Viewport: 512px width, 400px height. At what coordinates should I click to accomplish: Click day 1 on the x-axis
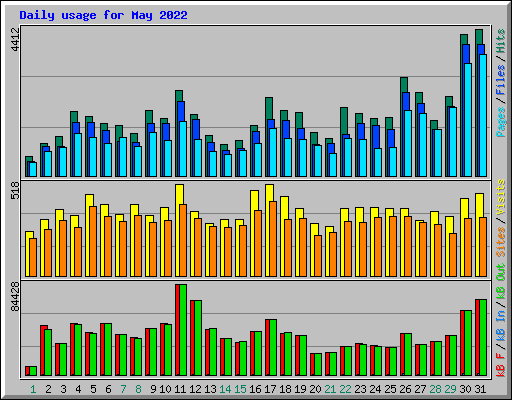[x=33, y=389]
